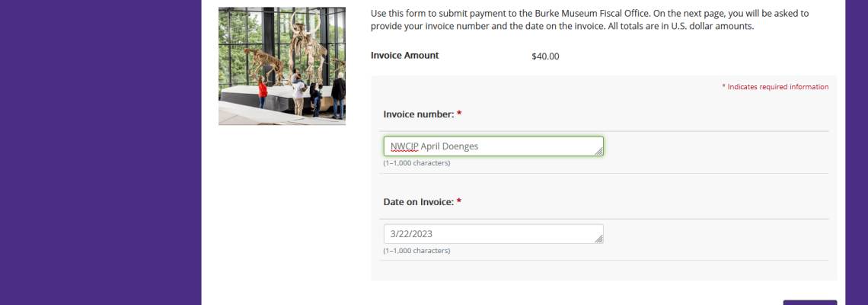Click the Invoice number text field

tap(493, 146)
